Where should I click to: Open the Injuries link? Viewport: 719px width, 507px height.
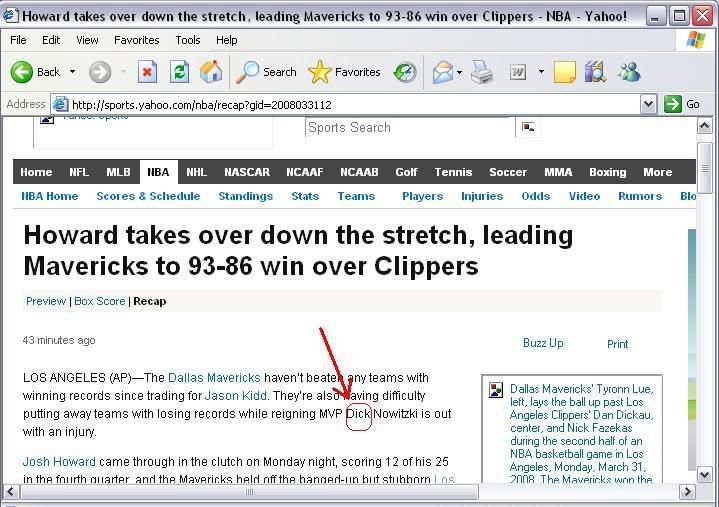point(482,196)
